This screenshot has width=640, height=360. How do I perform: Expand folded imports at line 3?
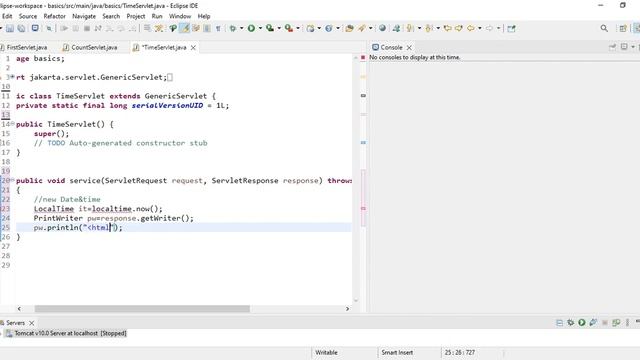pyautogui.click(x=13, y=77)
